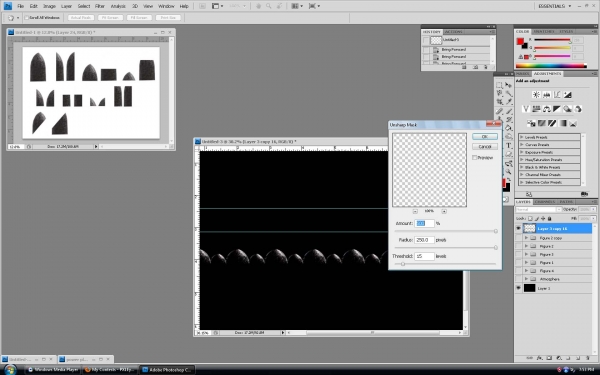Add a Posterize adjustment
Viewport: 600px width, 375px height.
(541, 123)
